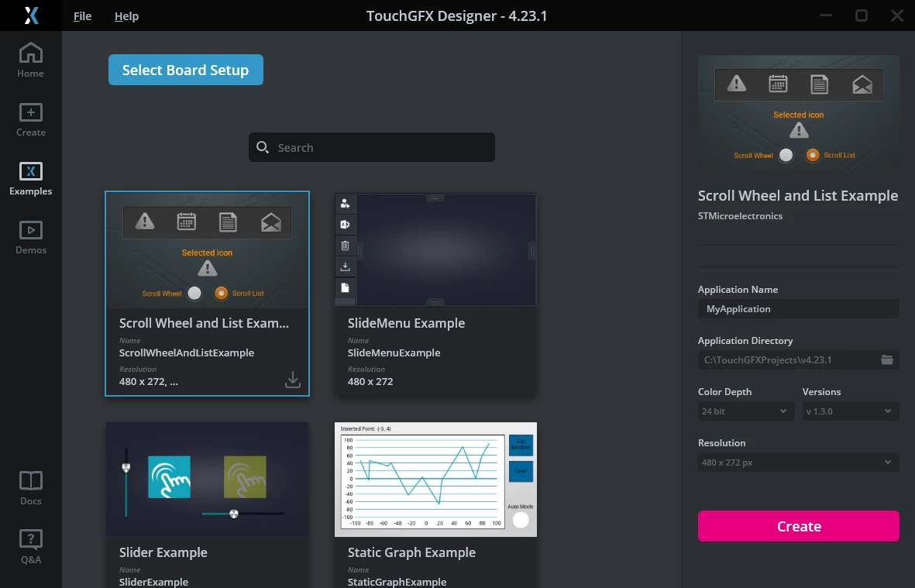Click the horizontal slider in Slider Example thumbnail
Viewport: 915px width, 588px height.
(243, 514)
